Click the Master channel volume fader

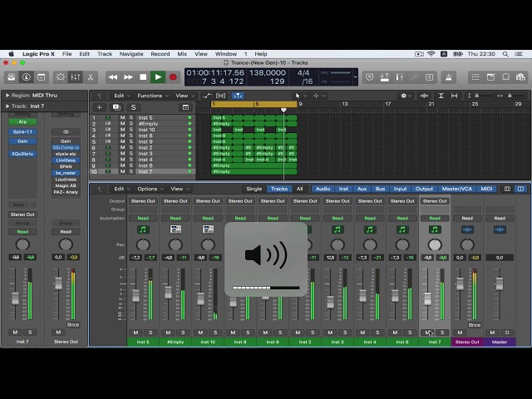[500, 284]
